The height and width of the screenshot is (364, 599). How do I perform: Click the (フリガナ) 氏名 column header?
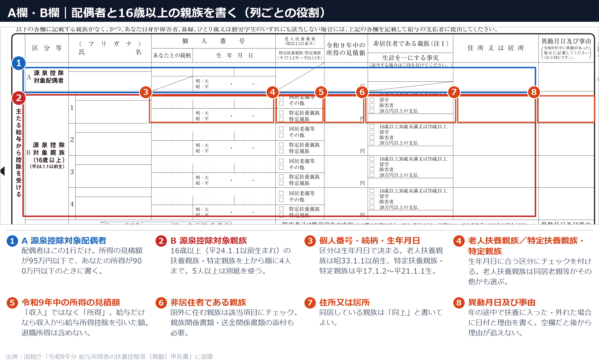point(110,48)
